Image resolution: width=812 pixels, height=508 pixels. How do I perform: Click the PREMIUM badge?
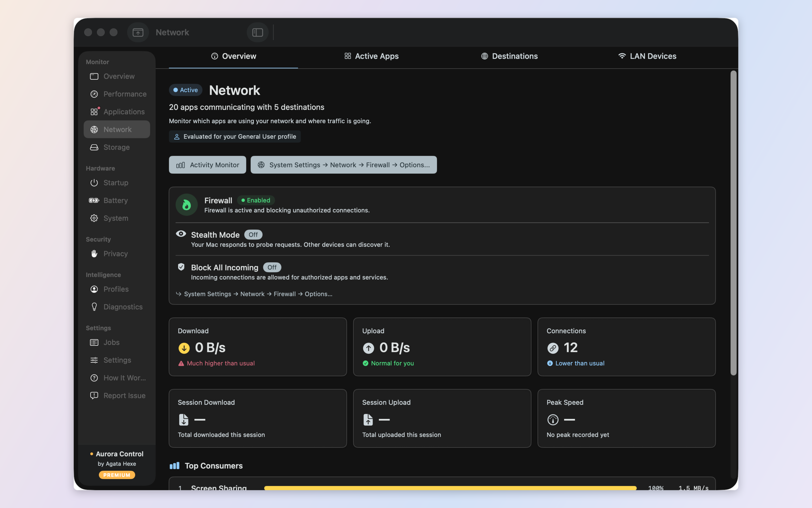(x=117, y=475)
